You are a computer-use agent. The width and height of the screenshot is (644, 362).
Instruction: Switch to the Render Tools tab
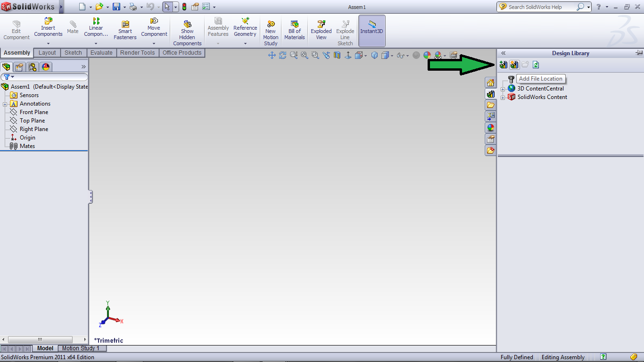click(x=137, y=53)
